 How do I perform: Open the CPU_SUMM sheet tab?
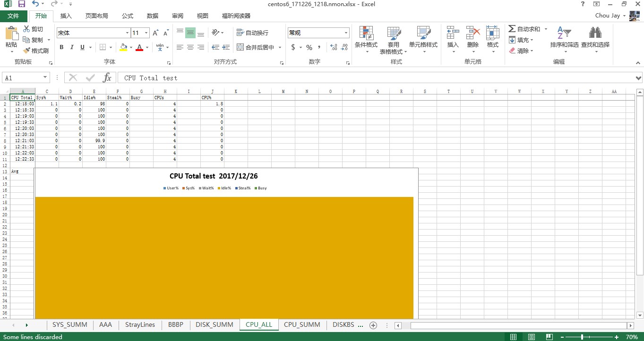click(x=302, y=325)
